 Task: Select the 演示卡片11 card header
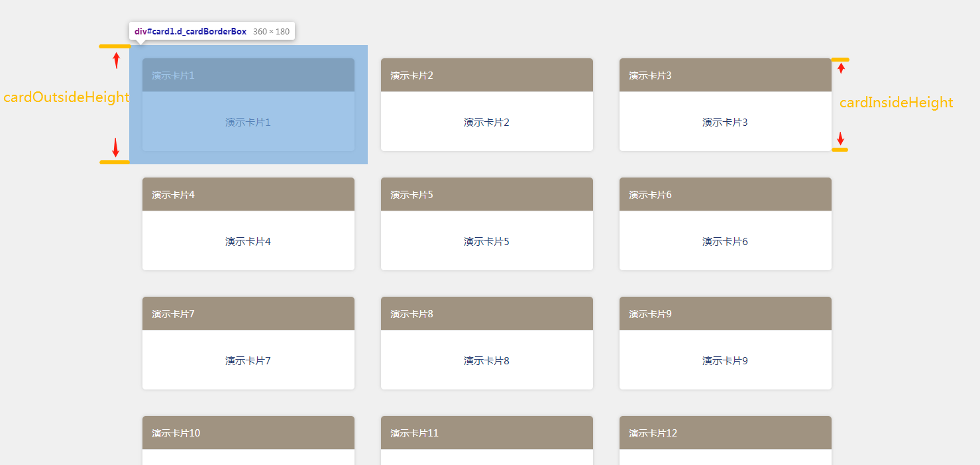click(486, 433)
